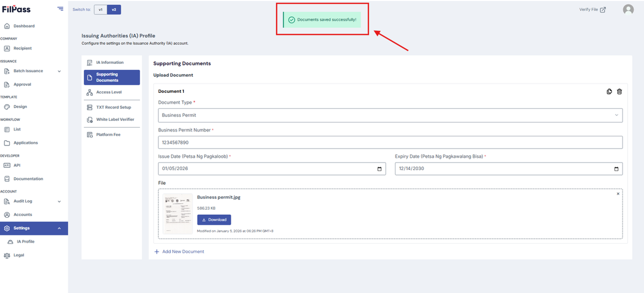Open the White Label Verifier tab
Viewport: 644px width, 293px height.
112,119
